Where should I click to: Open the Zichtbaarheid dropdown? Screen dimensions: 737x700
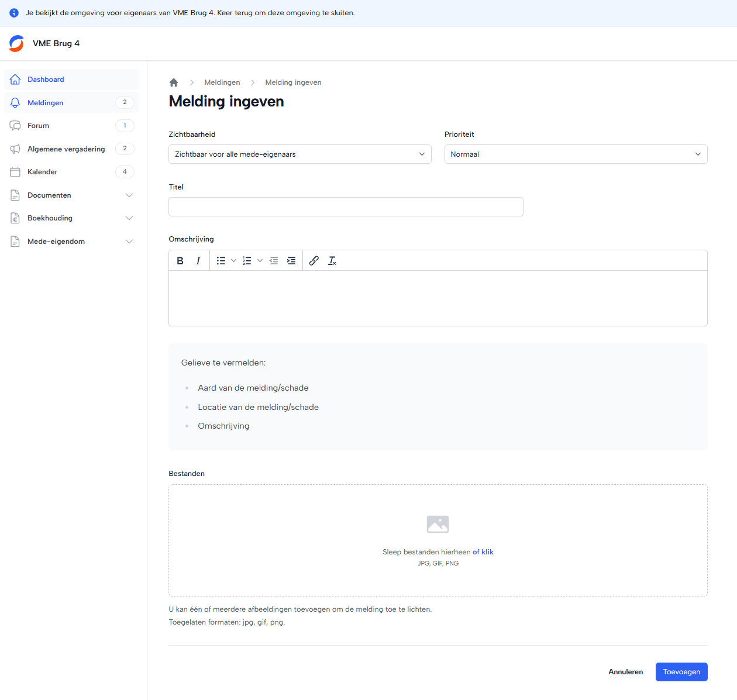pos(299,154)
